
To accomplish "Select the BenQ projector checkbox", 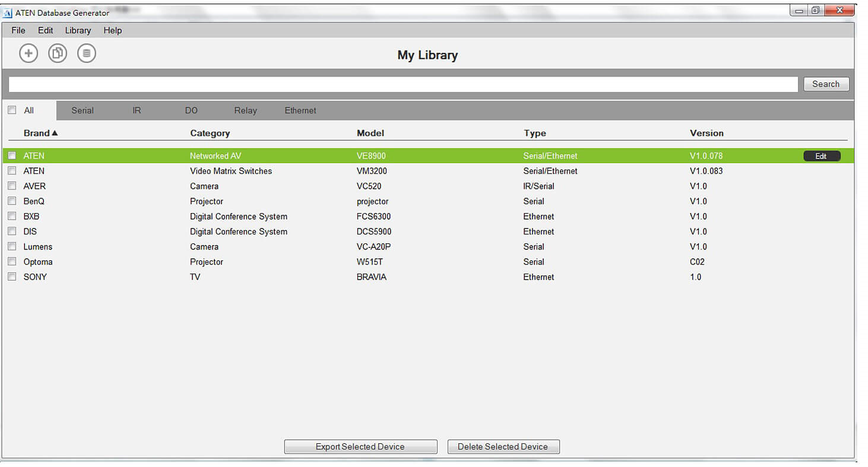I will pyautogui.click(x=12, y=201).
